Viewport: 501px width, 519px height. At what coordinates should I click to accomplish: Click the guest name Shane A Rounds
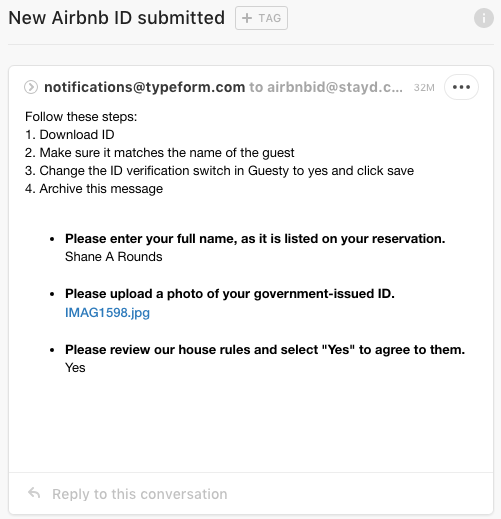pos(114,257)
